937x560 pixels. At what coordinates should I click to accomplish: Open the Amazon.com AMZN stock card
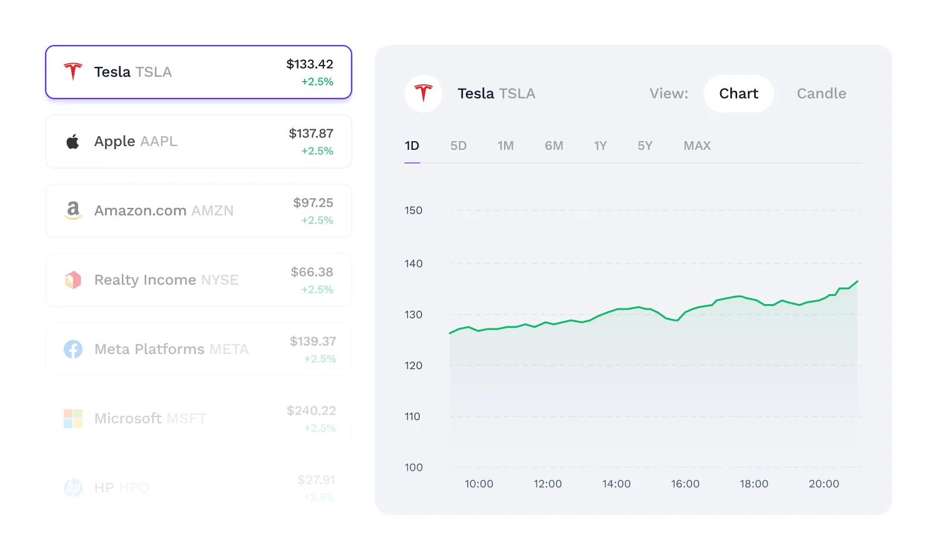point(199,211)
